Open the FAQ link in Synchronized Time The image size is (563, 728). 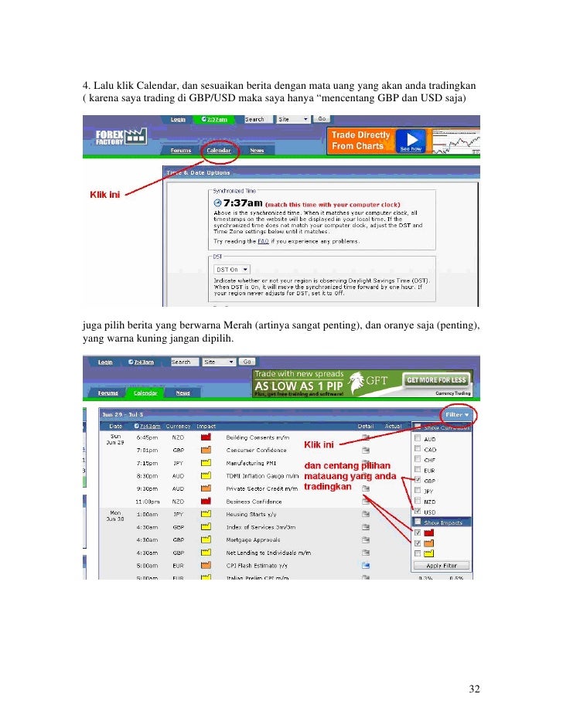click(x=263, y=241)
